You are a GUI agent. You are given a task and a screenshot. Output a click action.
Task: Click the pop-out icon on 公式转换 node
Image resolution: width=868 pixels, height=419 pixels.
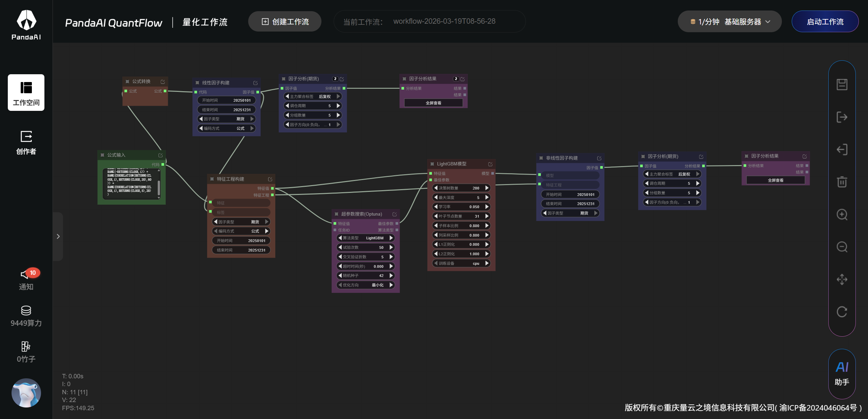[163, 82]
